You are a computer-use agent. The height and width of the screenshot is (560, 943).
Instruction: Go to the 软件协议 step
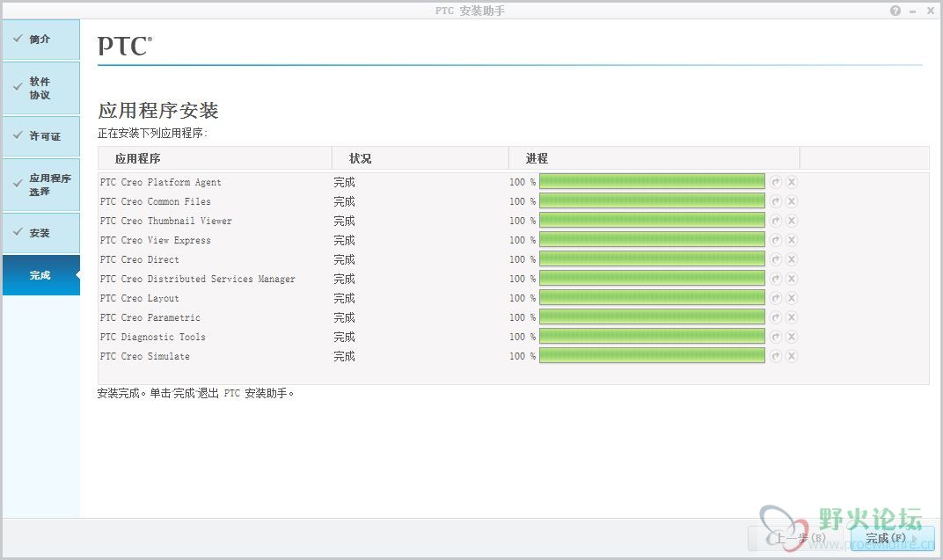coord(40,88)
